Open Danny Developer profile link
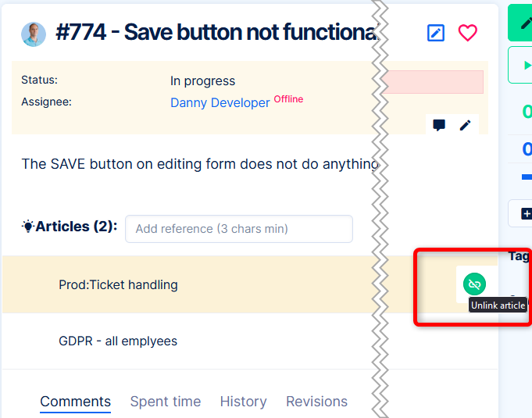This screenshot has height=418, width=532. 220,102
